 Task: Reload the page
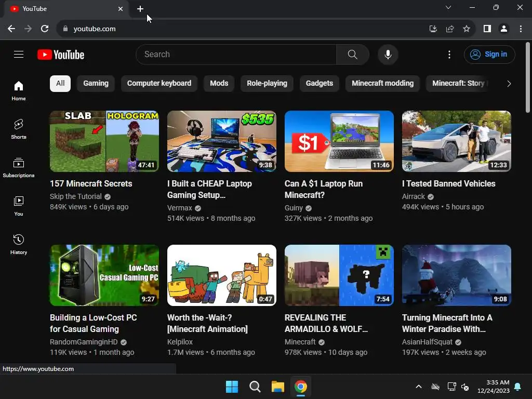point(45,29)
